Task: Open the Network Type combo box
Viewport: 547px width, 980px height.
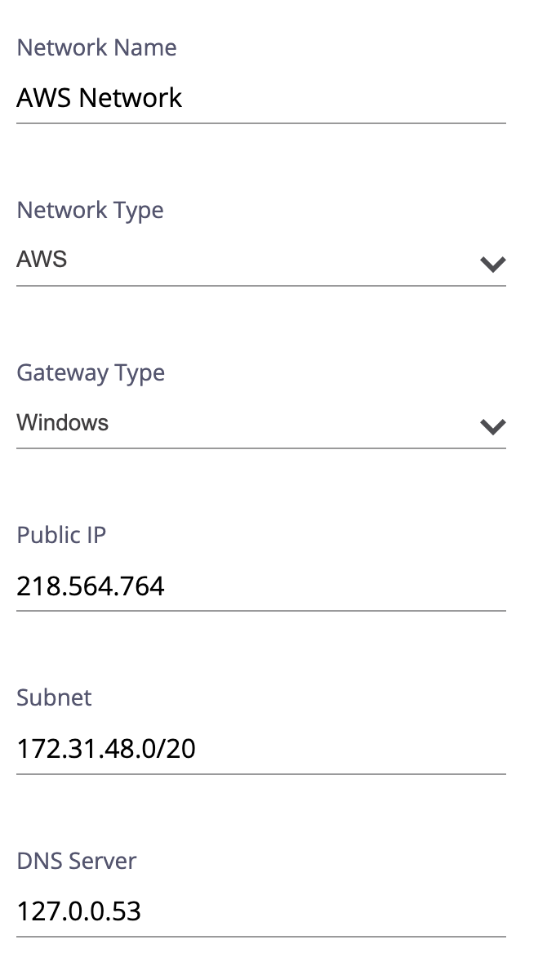Action: [245, 261]
